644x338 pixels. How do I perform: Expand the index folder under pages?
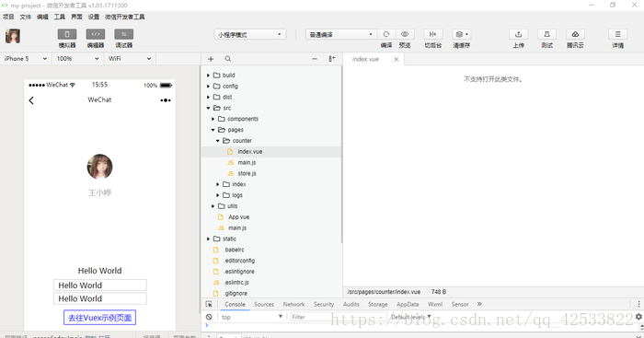pos(218,184)
